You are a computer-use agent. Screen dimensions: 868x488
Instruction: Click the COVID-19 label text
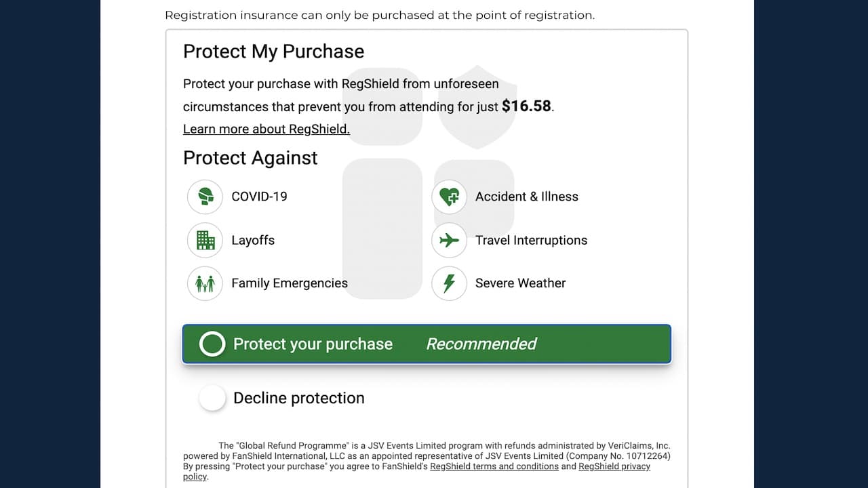coord(260,197)
